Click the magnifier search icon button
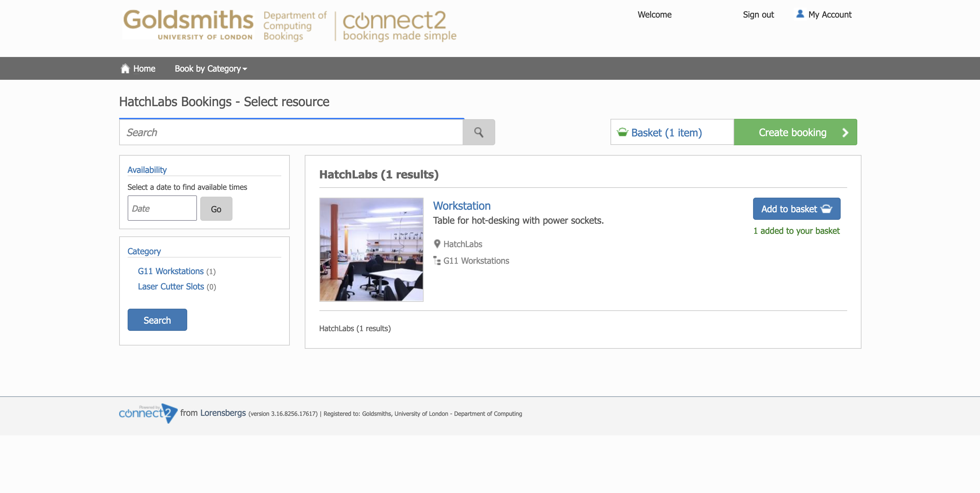980x493 pixels. [x=479, y=133]
